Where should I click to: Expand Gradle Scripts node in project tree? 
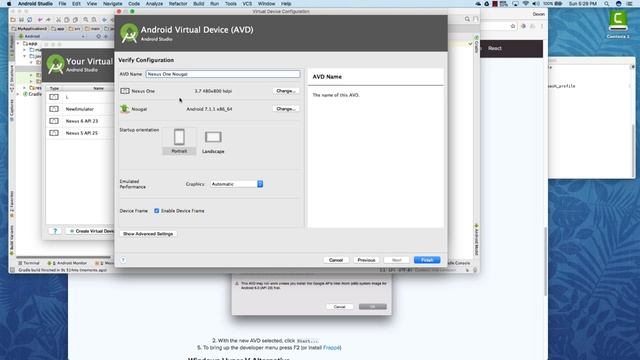(x=18, y=94)
